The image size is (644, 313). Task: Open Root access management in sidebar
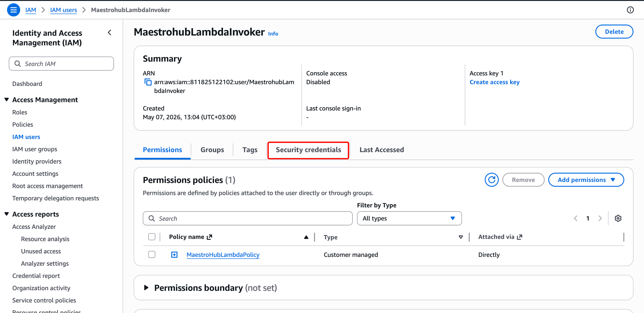(x=47, y=186)
